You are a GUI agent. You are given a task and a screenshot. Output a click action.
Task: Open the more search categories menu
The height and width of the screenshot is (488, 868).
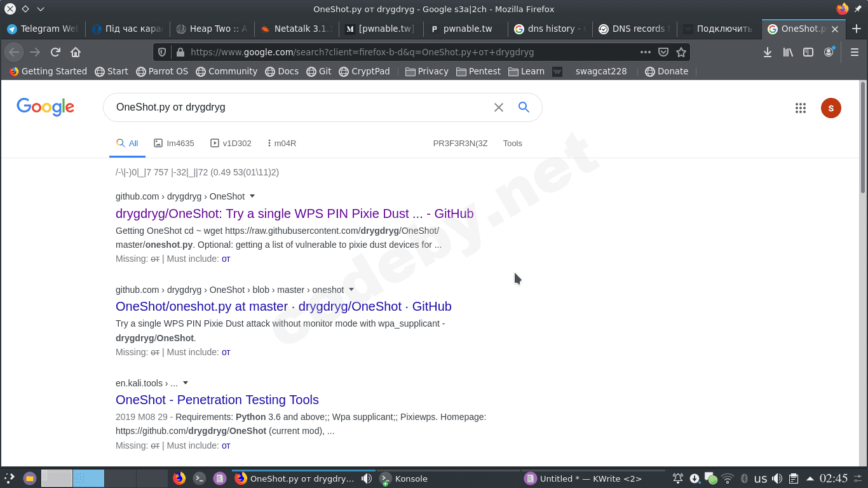(281, 144)
